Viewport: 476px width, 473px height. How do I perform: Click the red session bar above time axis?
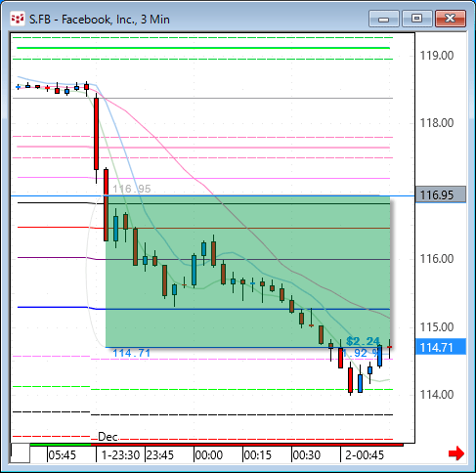tap(247, 445)
